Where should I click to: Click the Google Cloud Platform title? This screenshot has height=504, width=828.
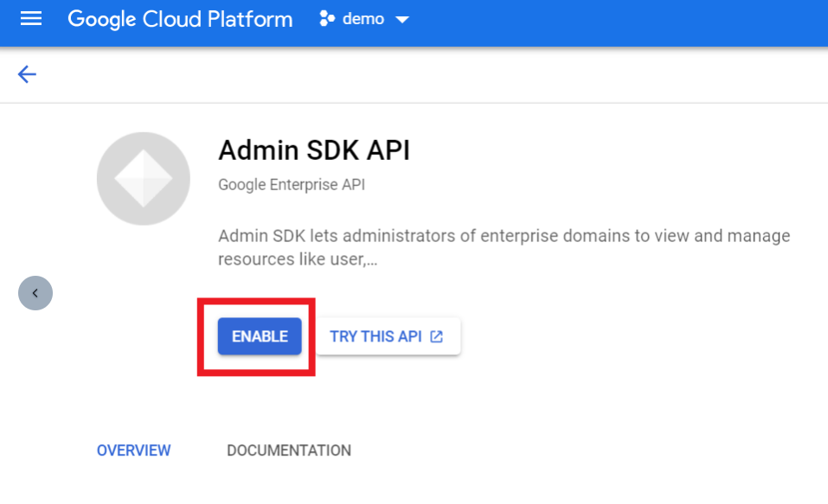pos(180,19)
